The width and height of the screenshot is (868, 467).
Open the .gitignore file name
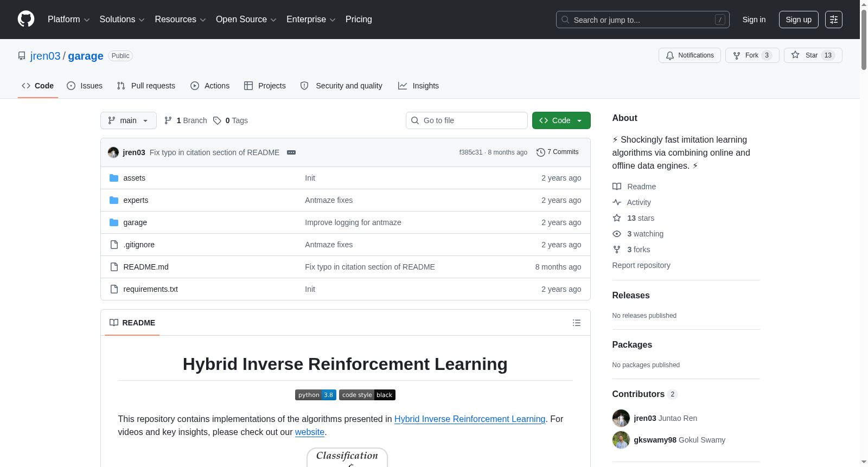coord(139,245)
